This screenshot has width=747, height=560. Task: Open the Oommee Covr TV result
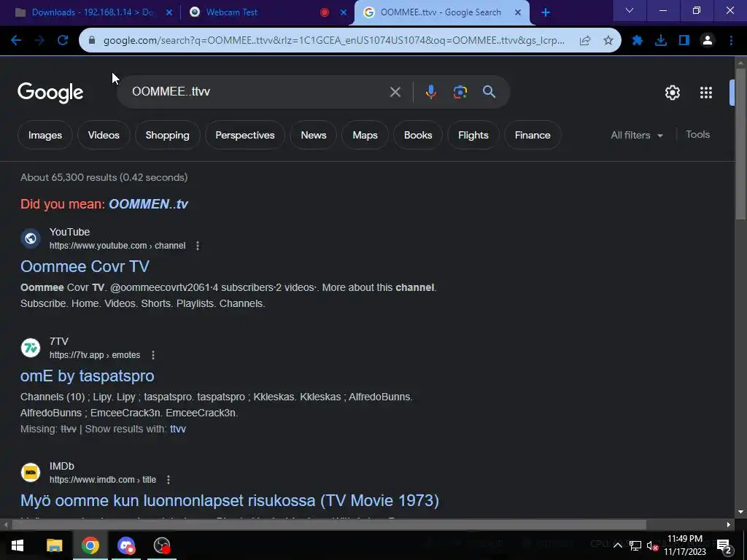85,266
